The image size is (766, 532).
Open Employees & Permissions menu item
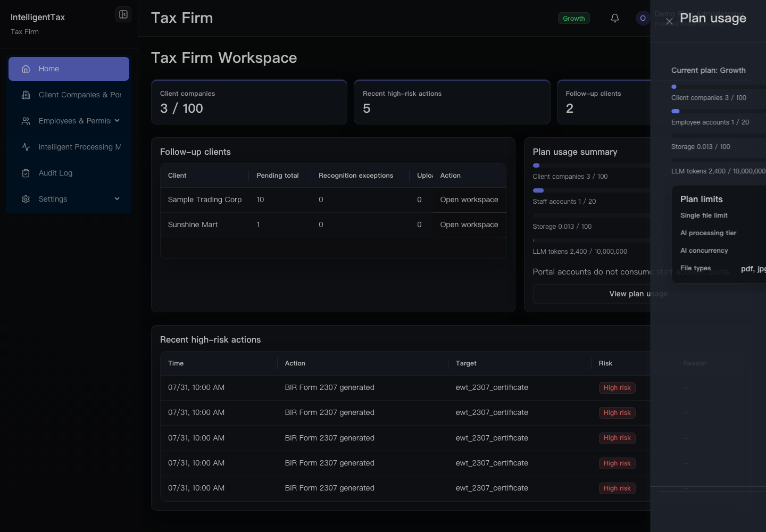click(69, 121)
